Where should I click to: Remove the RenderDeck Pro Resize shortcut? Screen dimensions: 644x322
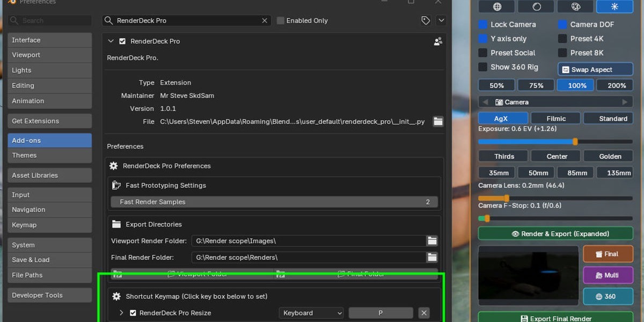[x=424, y=313]
